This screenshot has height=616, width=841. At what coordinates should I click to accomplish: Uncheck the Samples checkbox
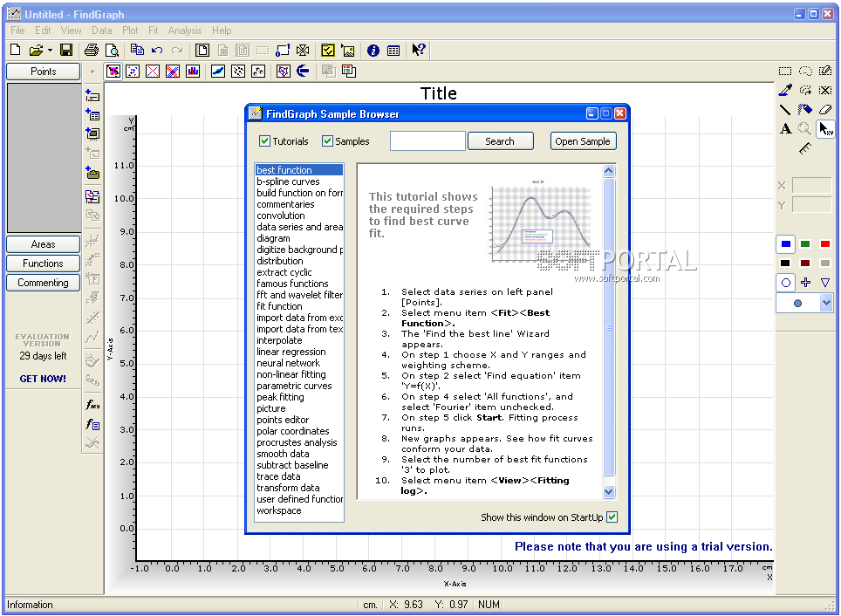327,141
